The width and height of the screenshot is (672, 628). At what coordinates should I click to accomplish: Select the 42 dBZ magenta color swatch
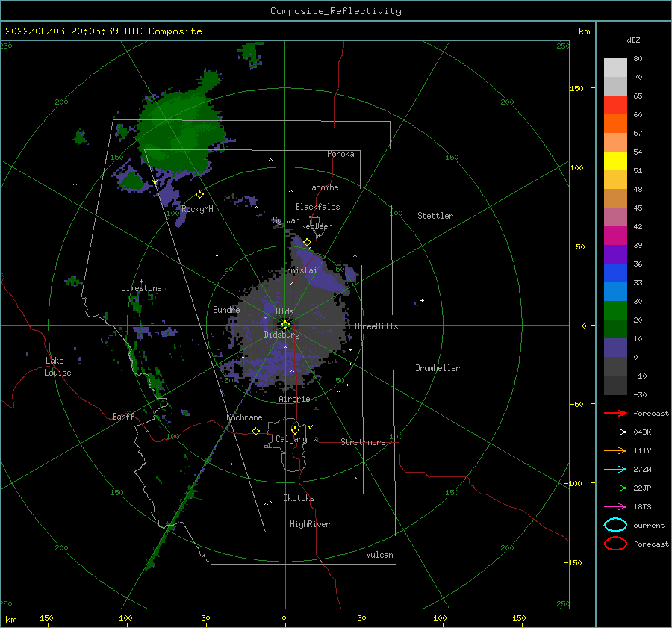pyautogui.click(x=615, y=235)
